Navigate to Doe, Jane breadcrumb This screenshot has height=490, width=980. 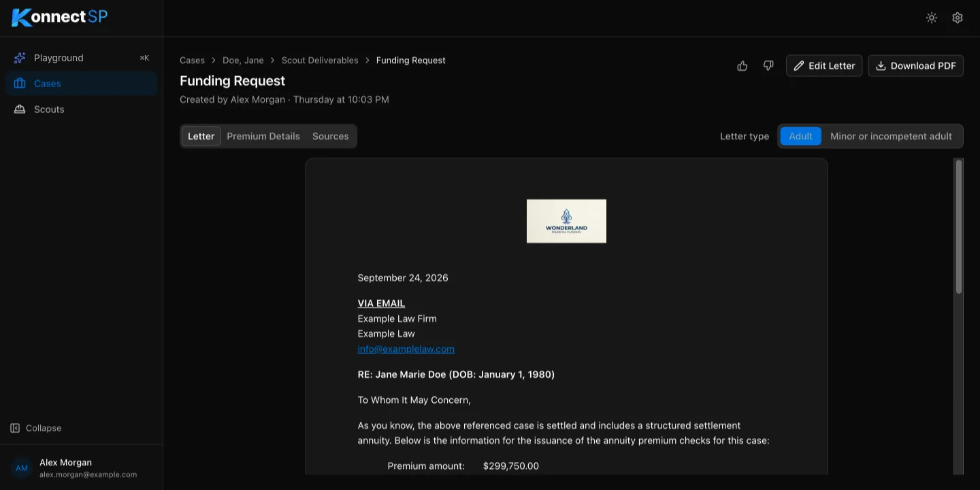(243, 61)
